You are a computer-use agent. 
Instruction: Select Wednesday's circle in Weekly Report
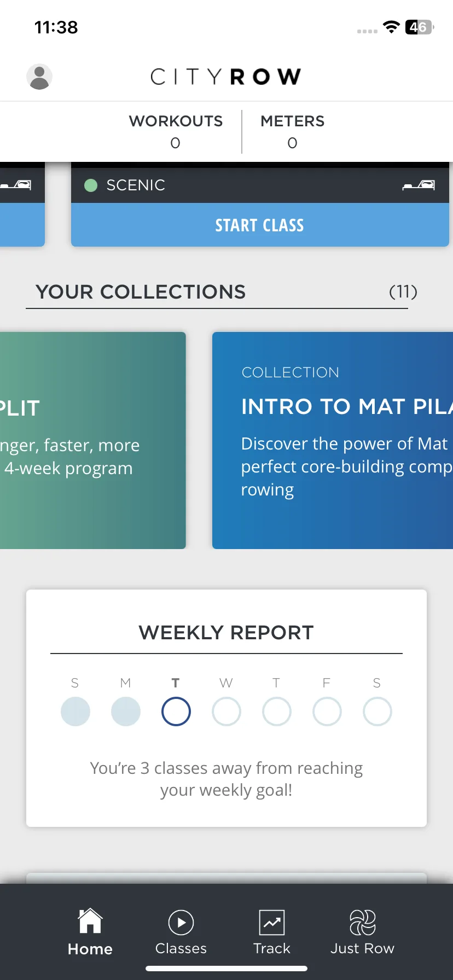(x=226, y=711)
